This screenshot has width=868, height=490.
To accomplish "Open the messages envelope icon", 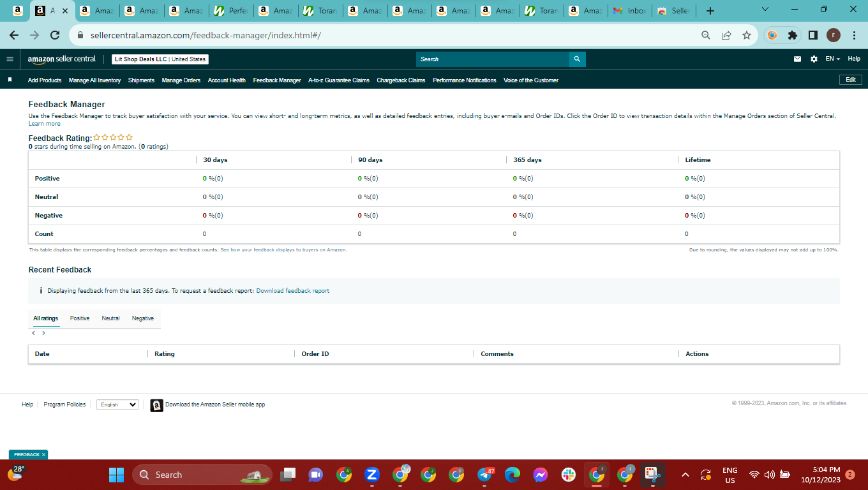I will tap(797, 59).
